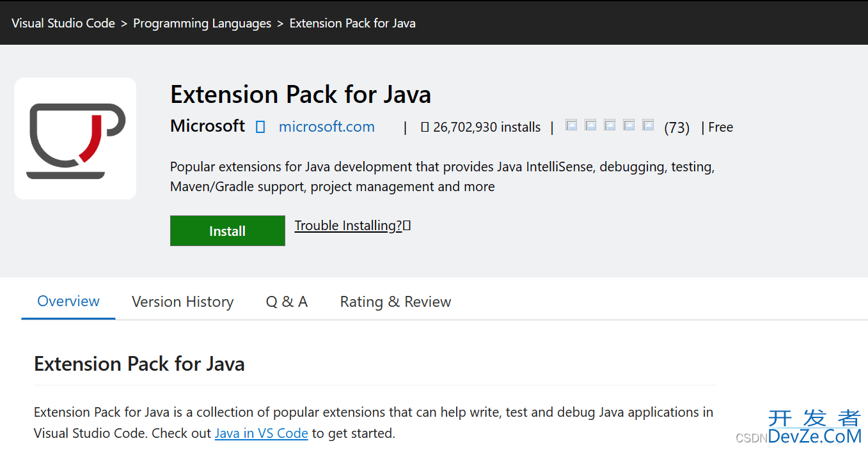Click the verified publisher badge next to Microsoft
The width and height of the screenshot is (868, 450).
pyautogui.click(x=260, y=127)
